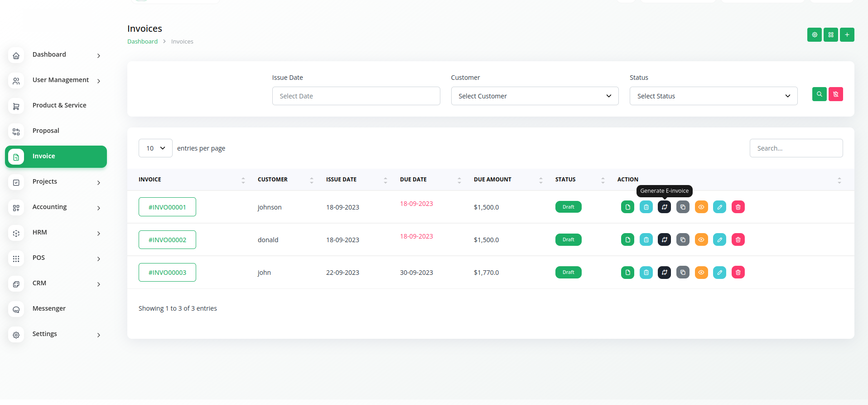This screenshot has height=405, width=868.
Task: Duplicate invoice #INVO00001 with copy icon
Action: [x=683, y=207]
